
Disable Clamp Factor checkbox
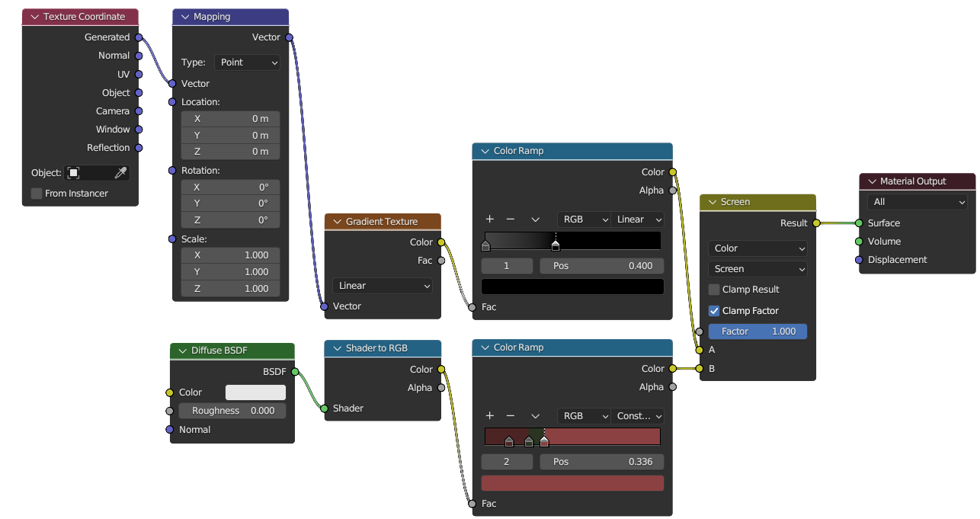[714, 311]
